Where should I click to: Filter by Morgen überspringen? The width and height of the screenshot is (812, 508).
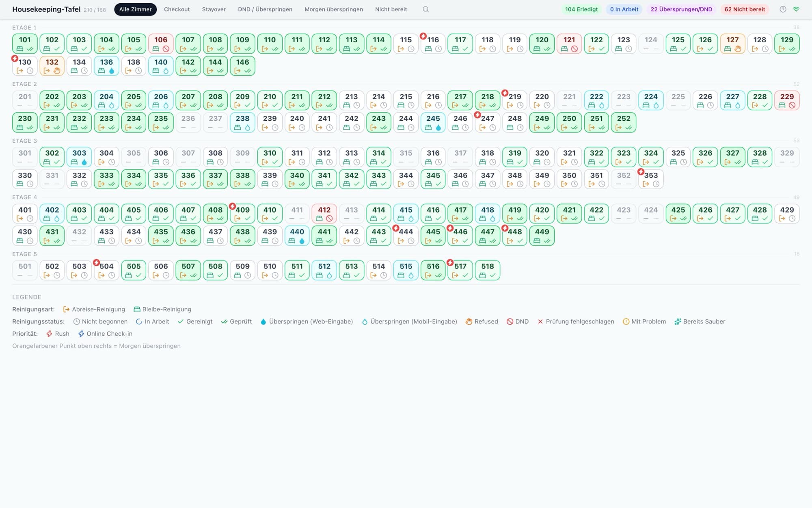334,9
